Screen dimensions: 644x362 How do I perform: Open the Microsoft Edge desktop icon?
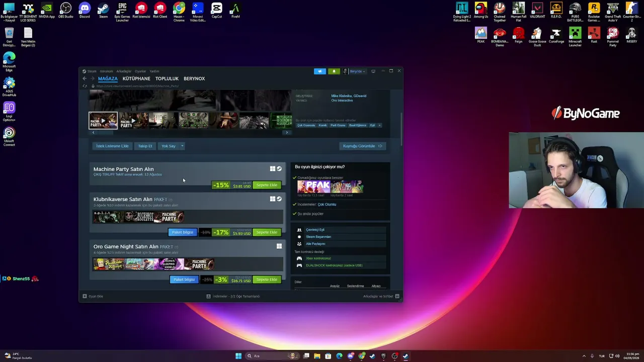pyautogui.click(x=9, y=62)
